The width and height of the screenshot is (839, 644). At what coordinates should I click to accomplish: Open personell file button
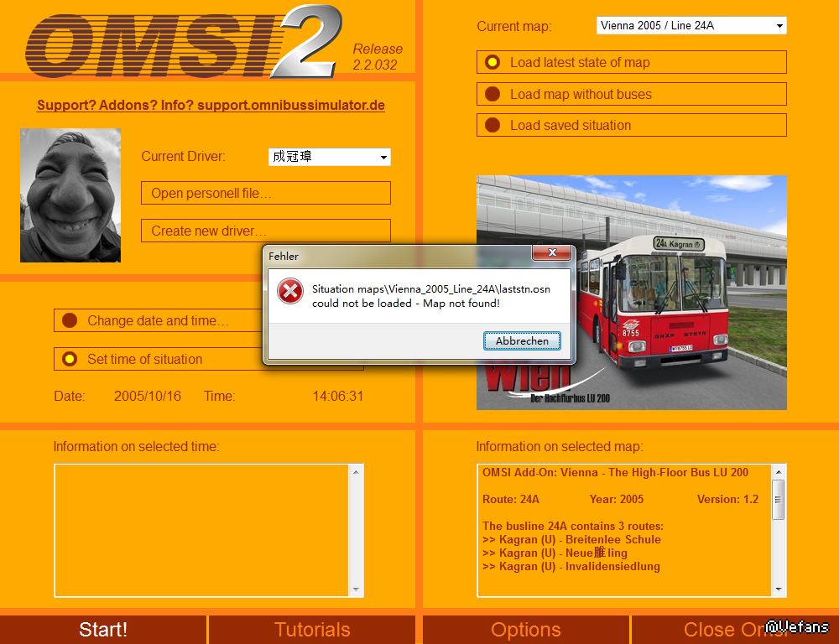click(x=265, y=193)
